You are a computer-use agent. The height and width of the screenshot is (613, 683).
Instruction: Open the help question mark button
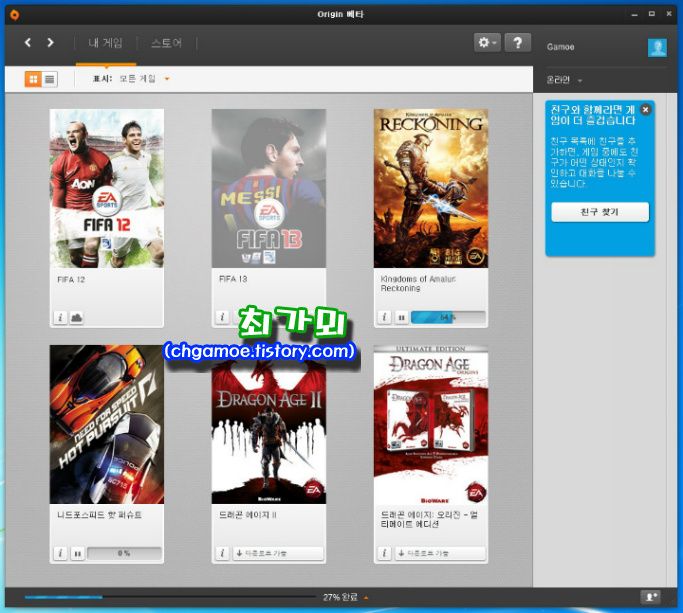(x=517, y=43)
